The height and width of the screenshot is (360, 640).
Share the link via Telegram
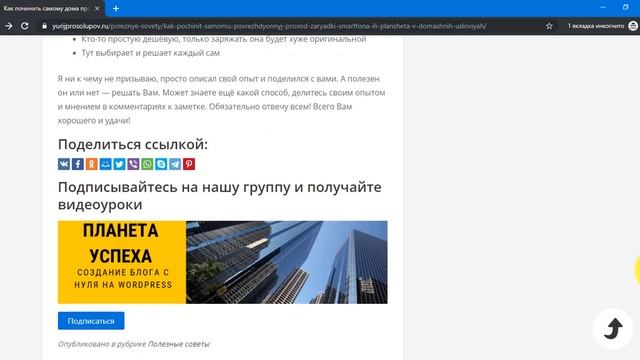pyautogui.click(x=175, y=164)
